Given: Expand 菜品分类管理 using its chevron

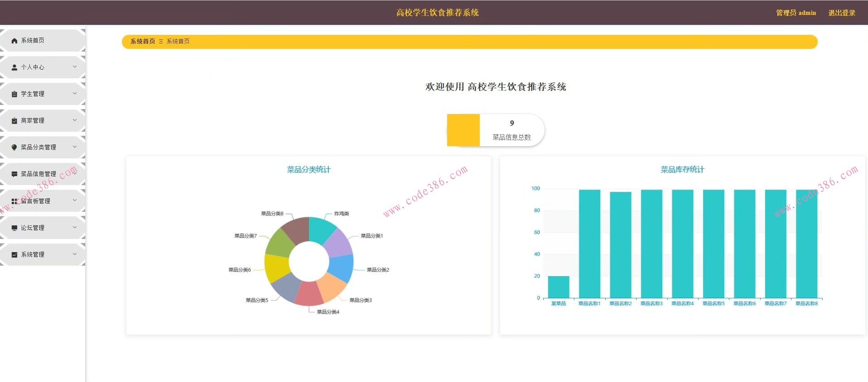Looking at the screenshot, I should pyautogui.click(x=75, y=147).
